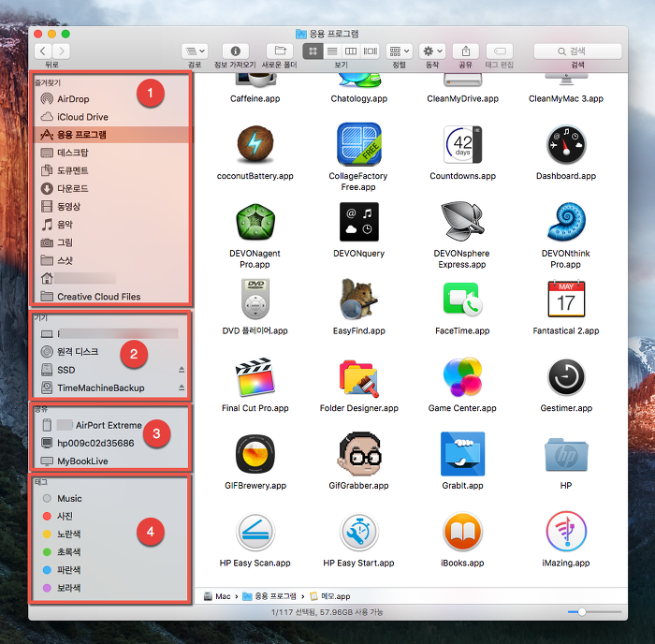
Task: Select GIFBrewery.app icon
Action: tap(255, 454)
